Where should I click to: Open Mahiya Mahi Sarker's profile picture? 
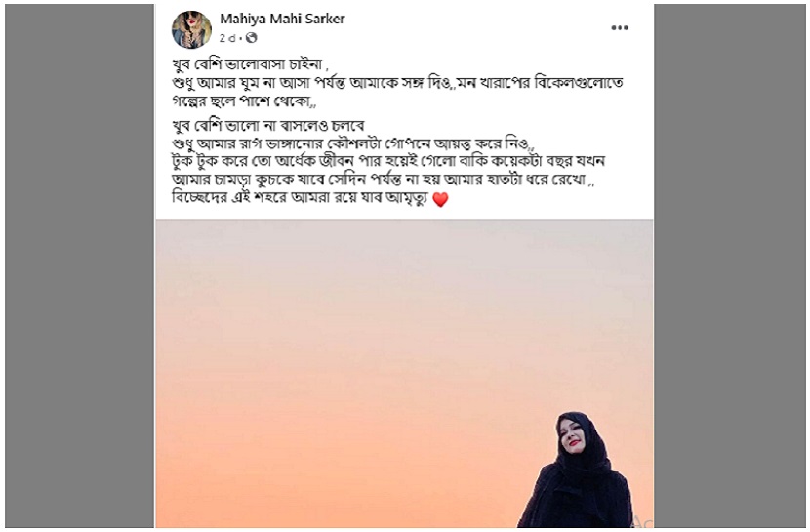191,29
